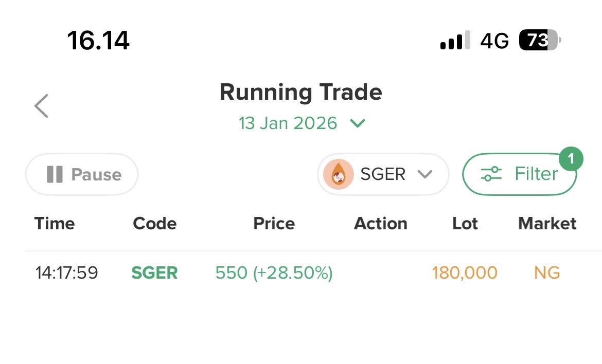Open the Filter button
The height and width of the screenshot is (364, 602).
520,174
